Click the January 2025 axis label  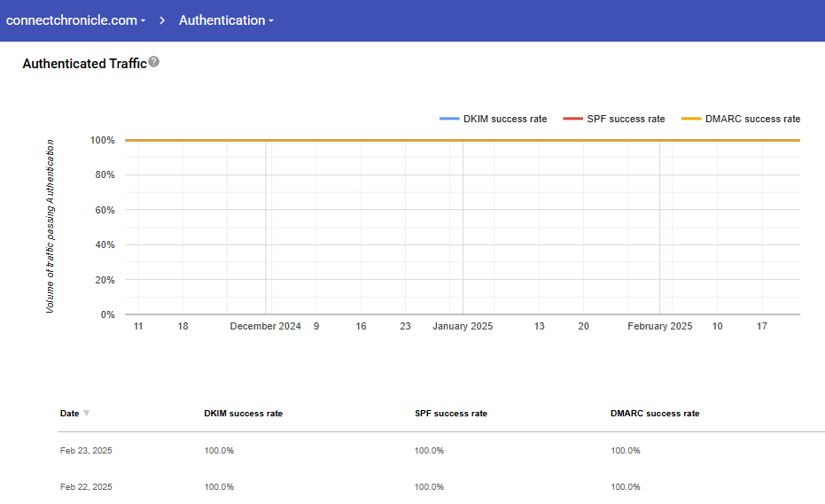point(463,327)
